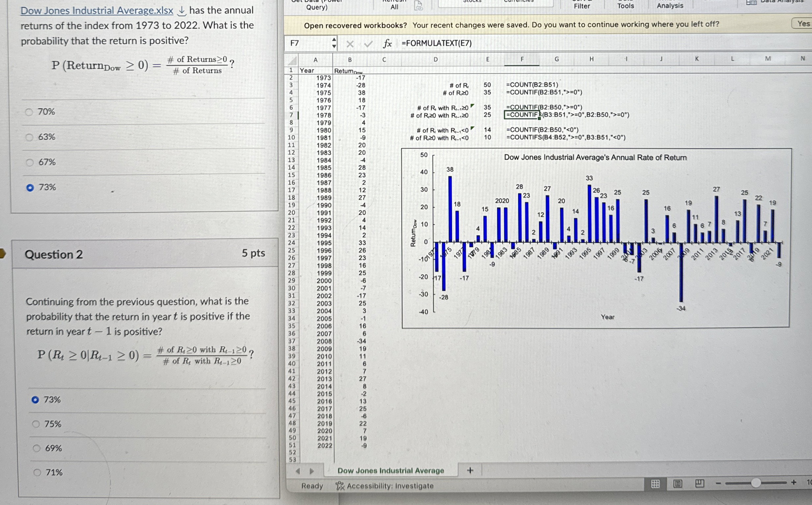The height and width of the screenshot is (505, 812).
Task: Select the 63% answer for question 1
Action: pyautogui.click(x=29, y=137)
